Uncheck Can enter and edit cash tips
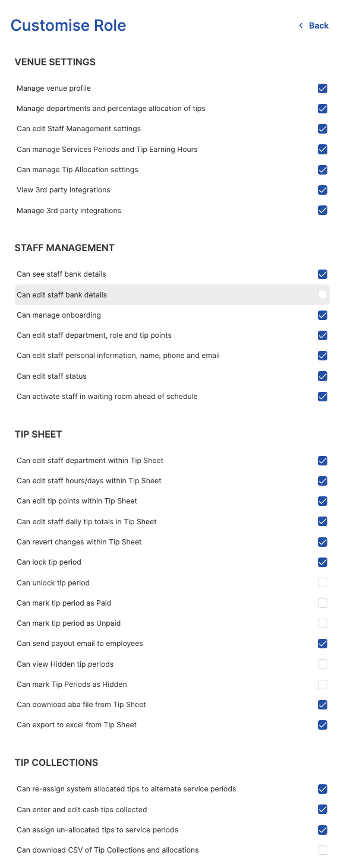This screenshot has height=868, width=344. tap(323, 809)
